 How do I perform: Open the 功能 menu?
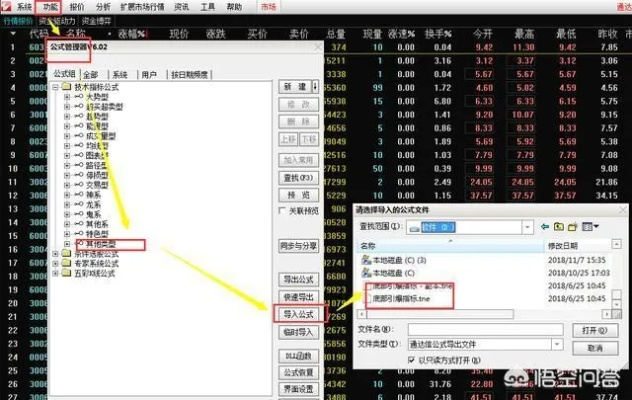coord(50,7)
